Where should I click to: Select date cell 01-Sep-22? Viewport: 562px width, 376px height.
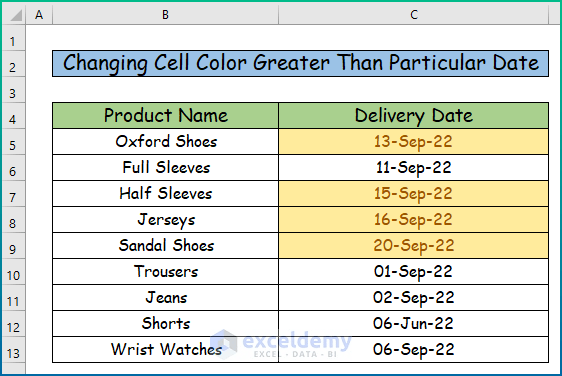click(414, 272)
